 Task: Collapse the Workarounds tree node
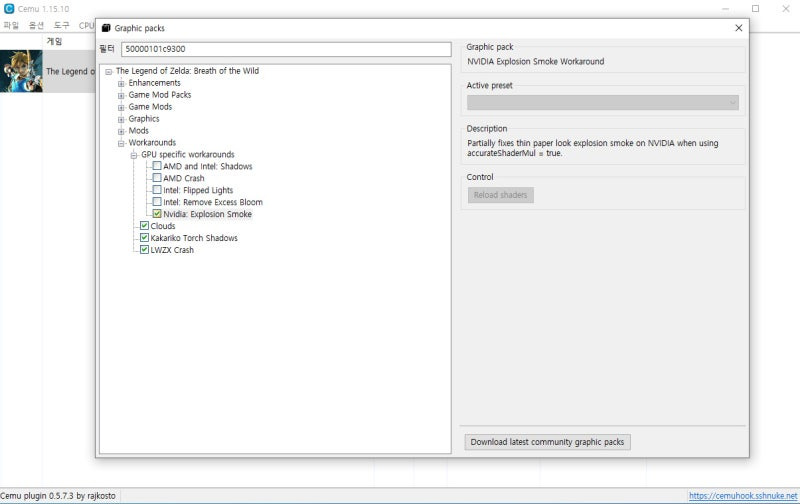click(x=121, y=143)
